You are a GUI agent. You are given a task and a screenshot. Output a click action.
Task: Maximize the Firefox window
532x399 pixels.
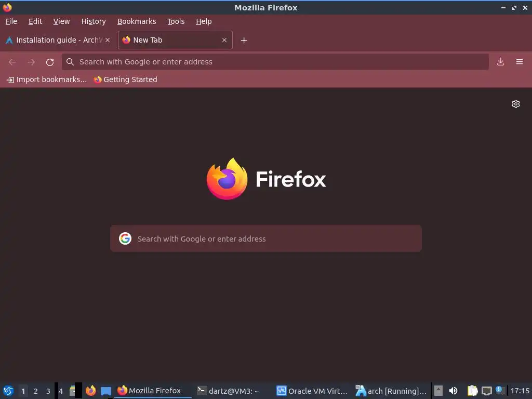click(x=514, y=7)
